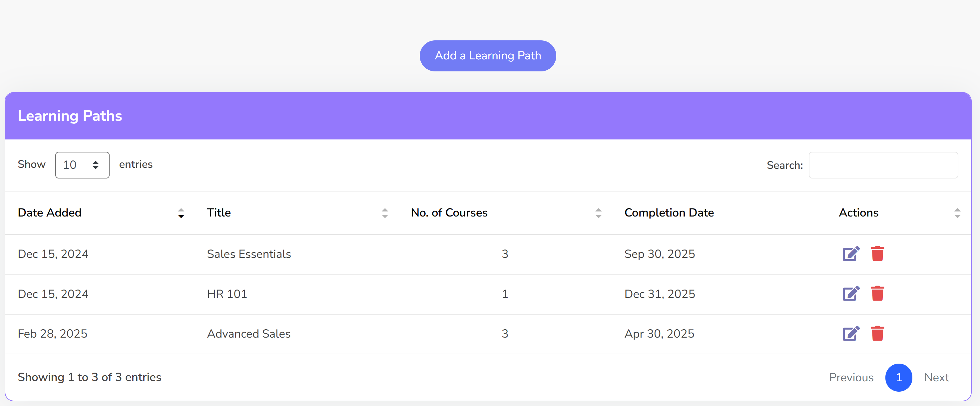The height and width of the screenshot is (406, 980).
Task: Edit the HR 101 learning path
Action: (x=851, y=294)
